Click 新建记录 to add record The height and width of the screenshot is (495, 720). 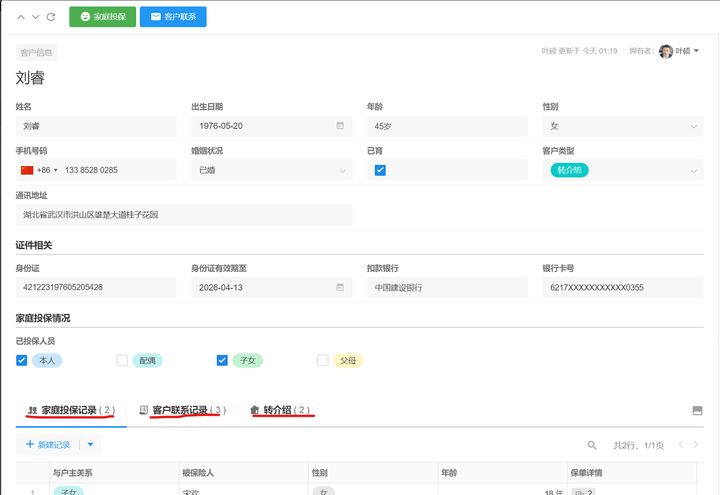[48, 444]
